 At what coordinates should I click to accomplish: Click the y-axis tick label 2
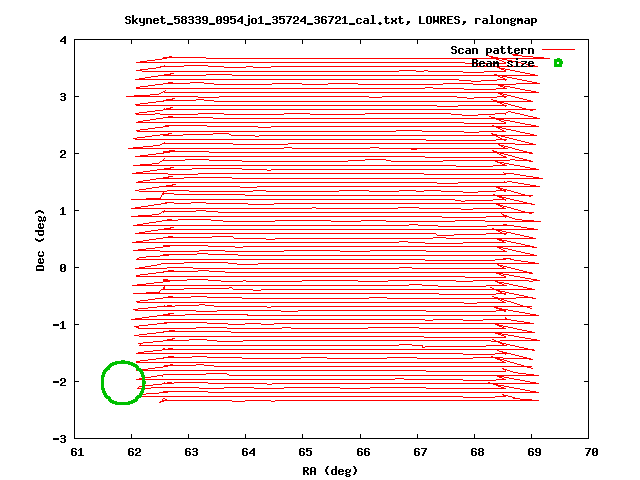(x=63, y=154)
